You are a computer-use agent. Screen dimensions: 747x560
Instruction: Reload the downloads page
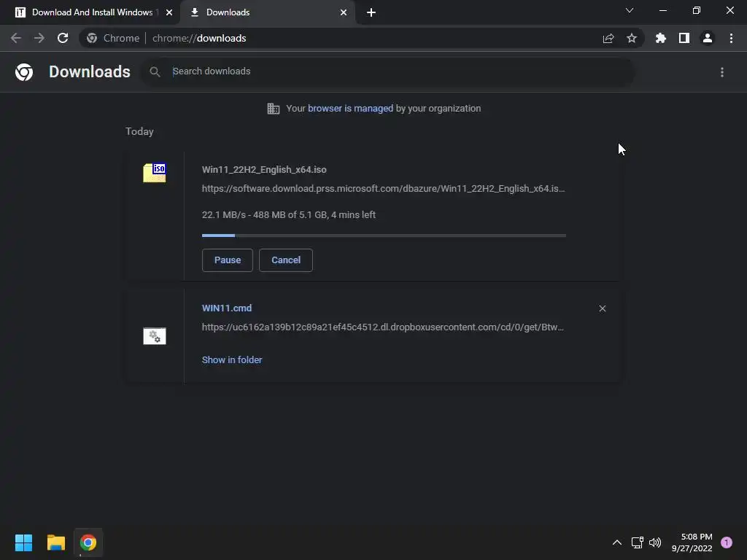63,38
